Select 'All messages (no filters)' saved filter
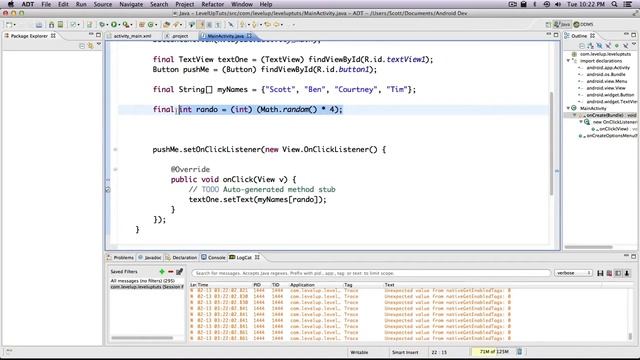This screenshot has width=640, height=360. pos(142,281)
